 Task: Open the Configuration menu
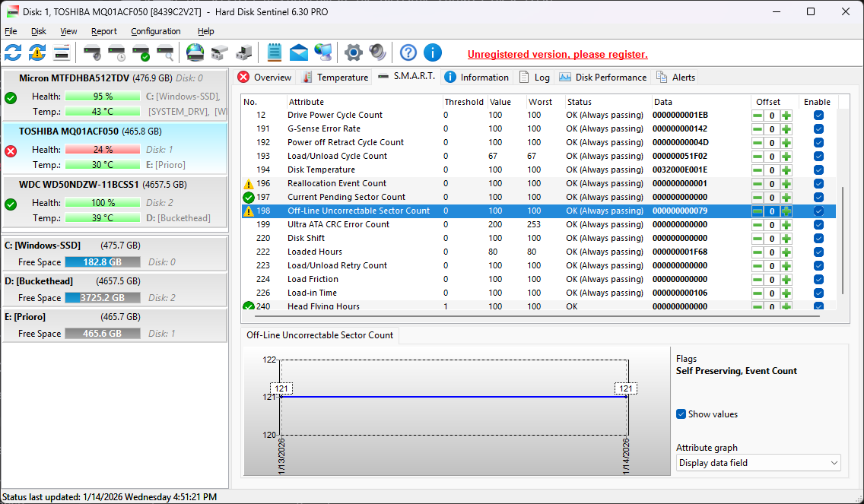tap(156, 31)
